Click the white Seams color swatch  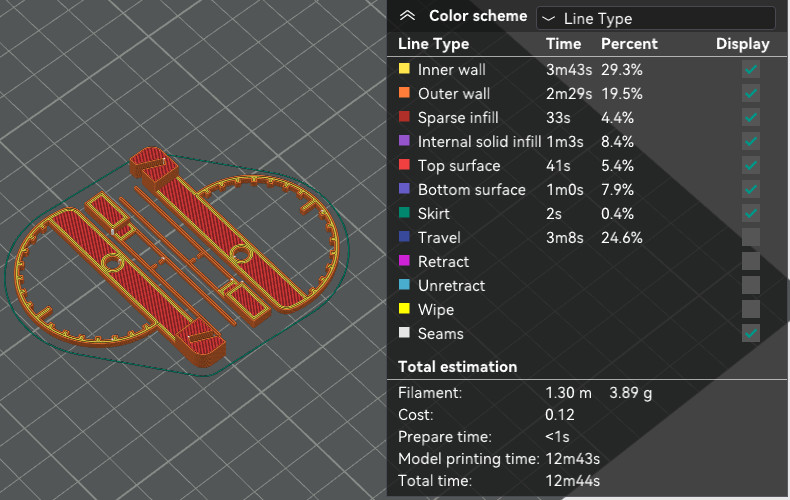(404, 334)
